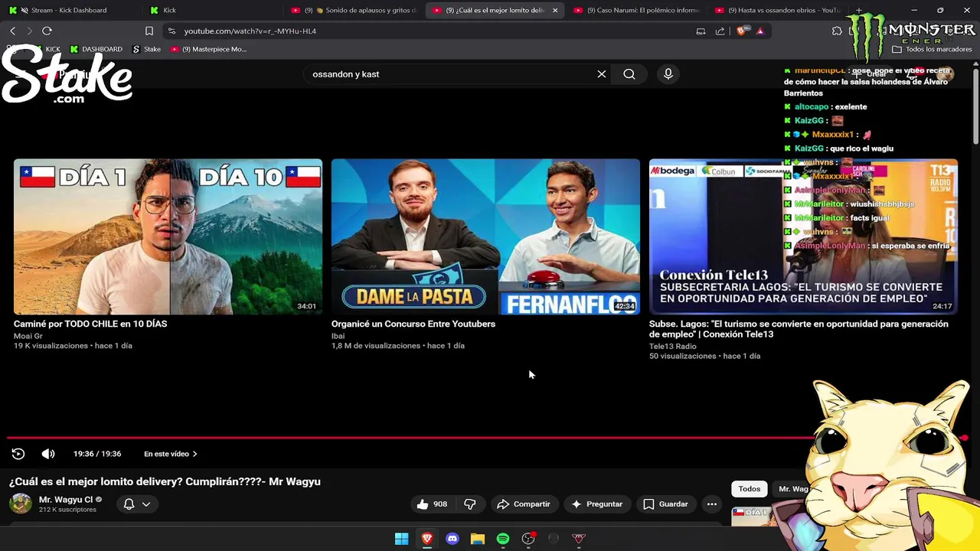The image size is (980, 551).
Task: Open the 'Masterpiece Mo...' bookmark
Action: (208, 49)
